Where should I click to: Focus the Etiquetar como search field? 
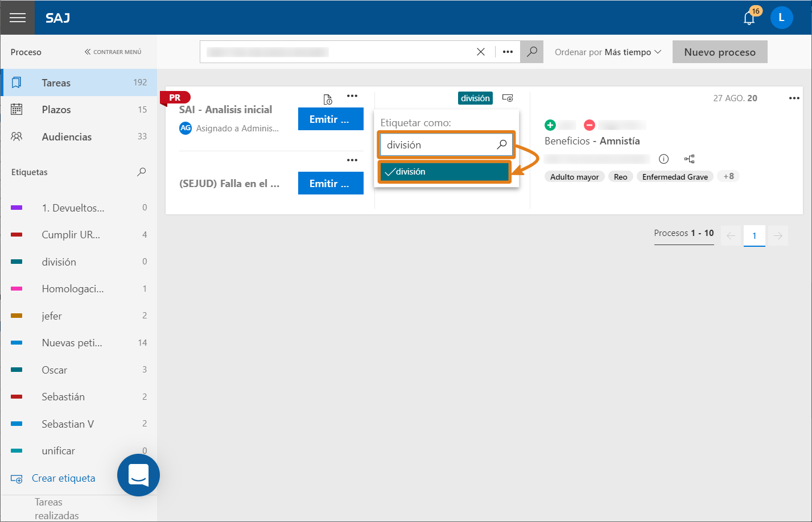(x=446, y=145)
